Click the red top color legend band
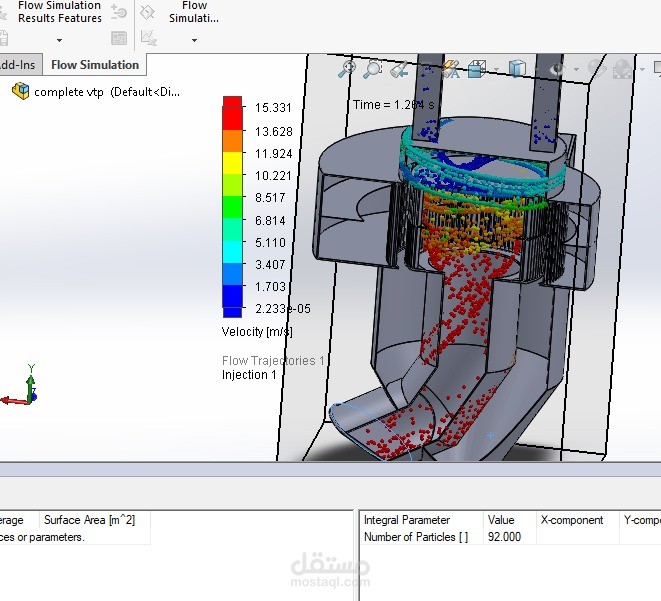The height and width of the screenshot is (601, 661). [x=232, y=113]
